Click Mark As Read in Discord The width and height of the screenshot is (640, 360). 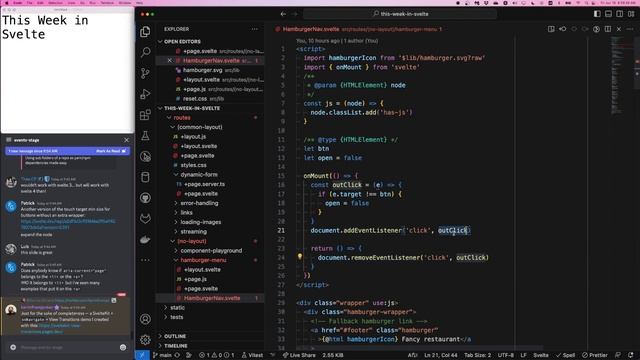tap(111, 151)
